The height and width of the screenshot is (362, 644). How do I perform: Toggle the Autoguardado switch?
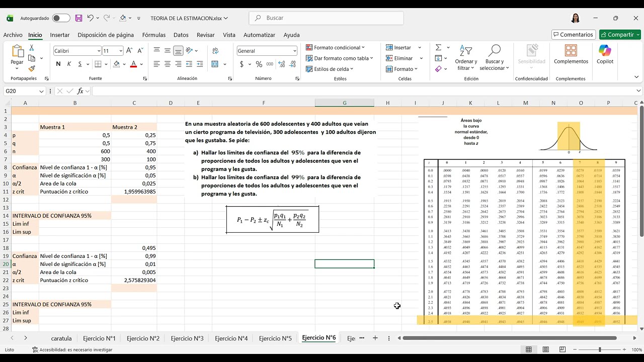(x=61, y=18)
